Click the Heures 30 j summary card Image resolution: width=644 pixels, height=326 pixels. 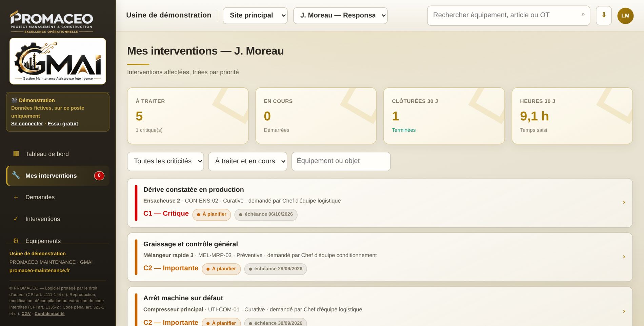click(572, 116)
